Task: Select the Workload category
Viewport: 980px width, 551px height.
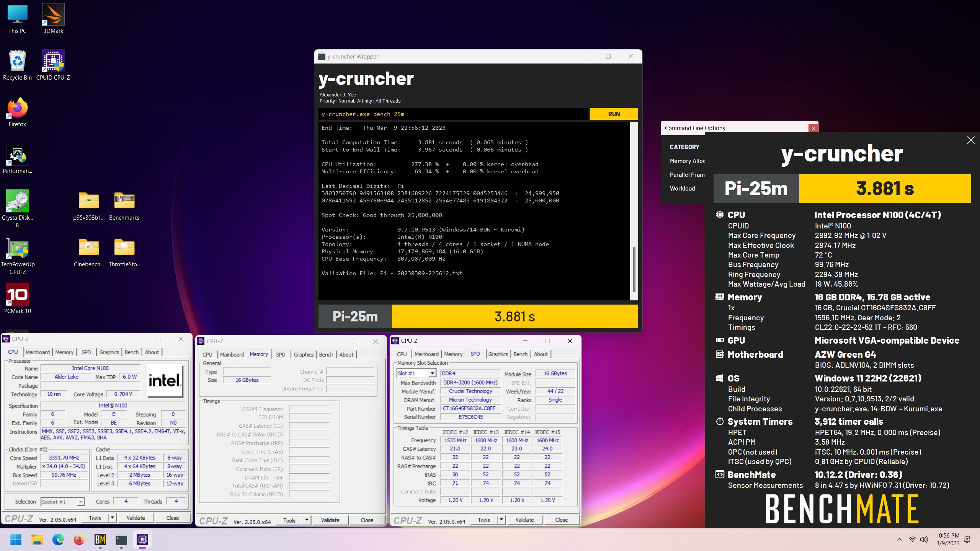Action: click(x=682, y=188)
